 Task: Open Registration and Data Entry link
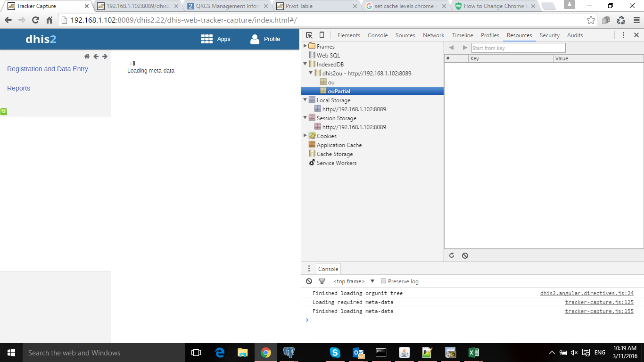48,69
